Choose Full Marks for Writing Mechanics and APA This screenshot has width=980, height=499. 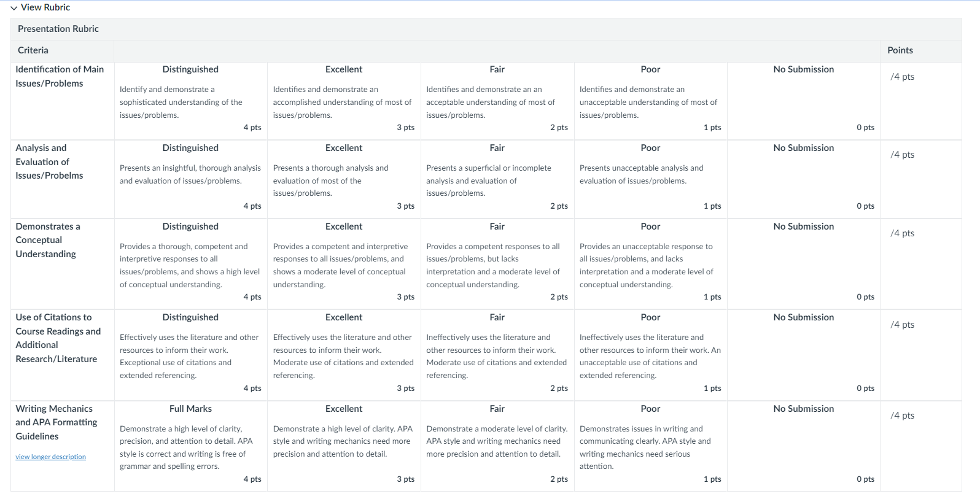[x=190, y=446]
